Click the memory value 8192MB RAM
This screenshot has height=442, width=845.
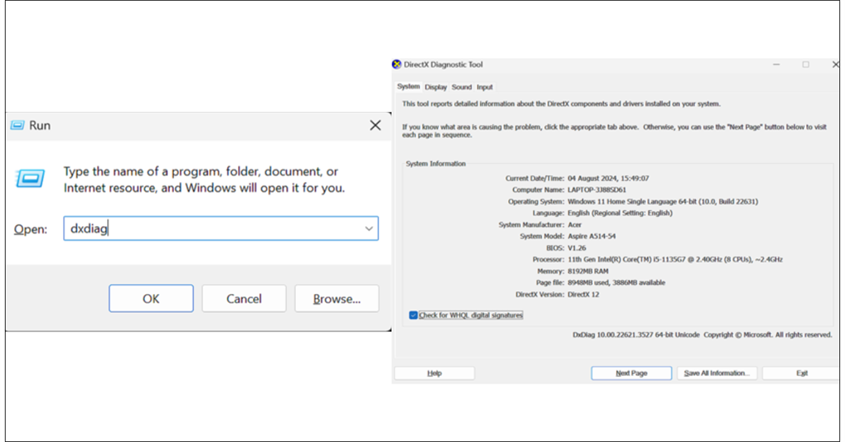[587, 271]
